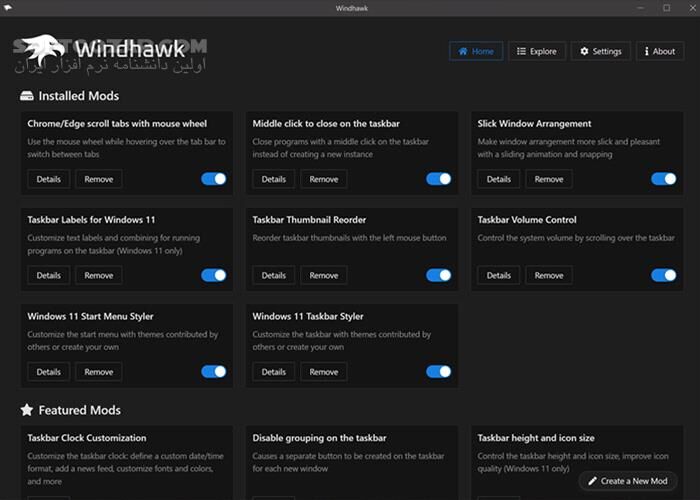Remove Chrome/Edge scroll tabs mod

pos(99,179)
